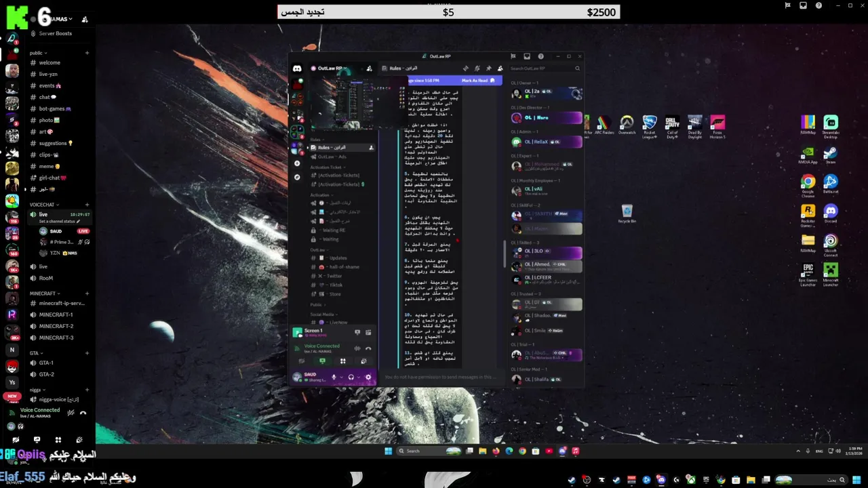
Task: Open the Epic Games Launcher desktop icon
Action: (808, 274)
